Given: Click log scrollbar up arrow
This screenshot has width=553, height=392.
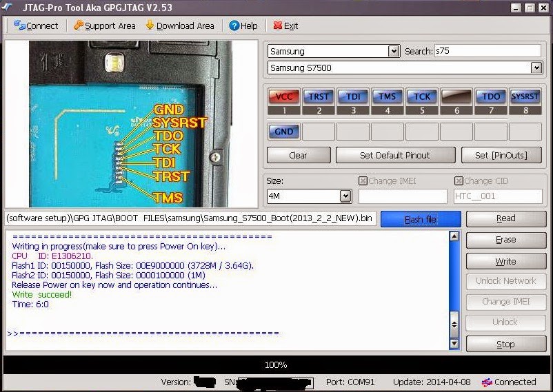Looking at the screenshot, I should [454, 236].
